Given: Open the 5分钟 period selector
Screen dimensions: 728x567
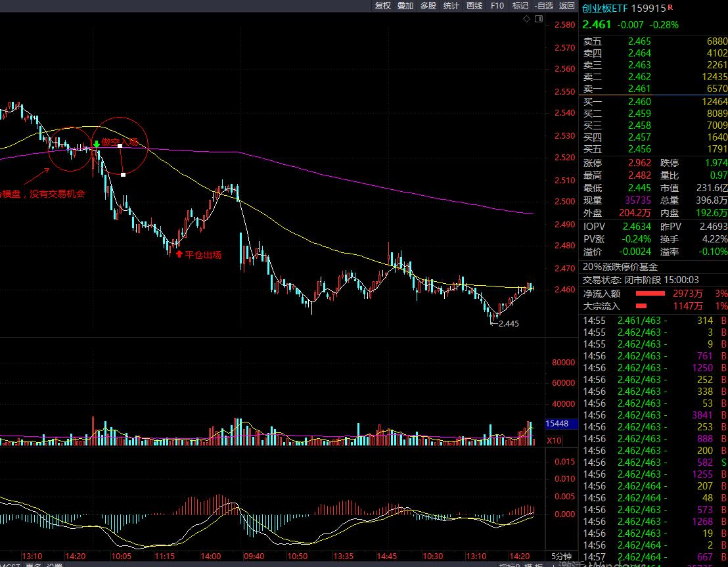Looking at the screenshot, I should pos(561,556).
